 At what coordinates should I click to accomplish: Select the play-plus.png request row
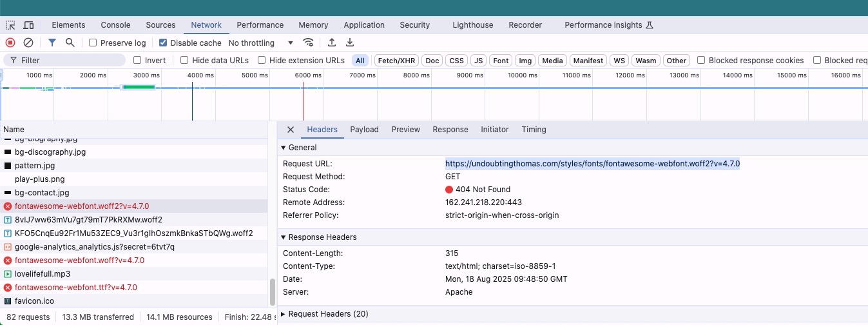pyautogui.click(x=134, y=179)
